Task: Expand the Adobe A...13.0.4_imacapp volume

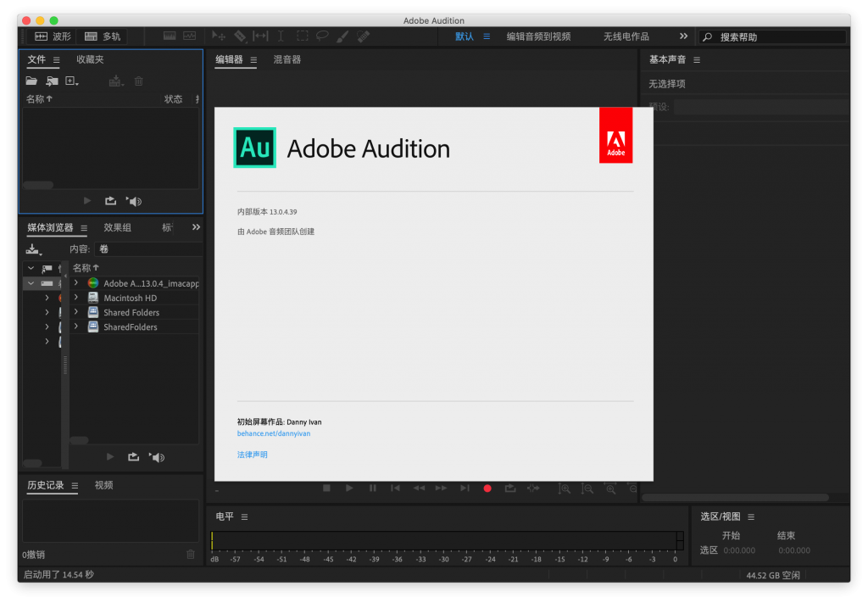Action: coord(76,283)
